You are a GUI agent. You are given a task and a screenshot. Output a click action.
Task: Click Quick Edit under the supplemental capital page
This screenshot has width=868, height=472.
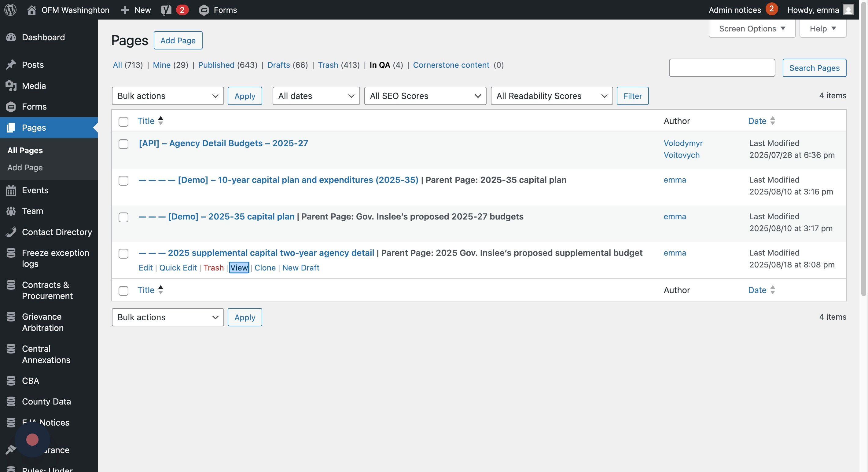point(178,268)
